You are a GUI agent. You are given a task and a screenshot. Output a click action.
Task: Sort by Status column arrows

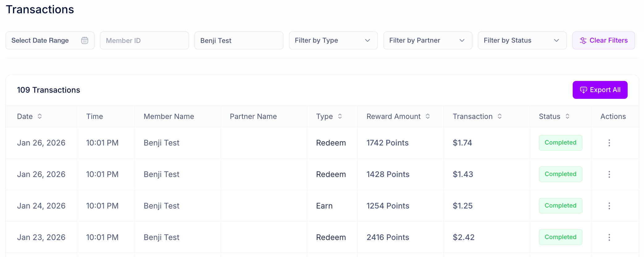point(567,116)
